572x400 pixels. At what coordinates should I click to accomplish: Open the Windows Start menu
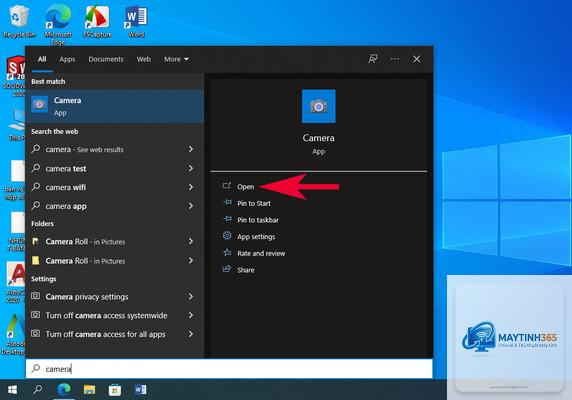tap(12, 390)
